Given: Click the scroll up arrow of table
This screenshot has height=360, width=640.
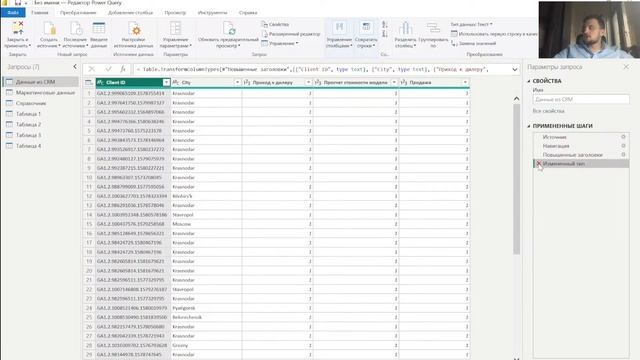Looking at the screenshot, I should tap(516, 98).
